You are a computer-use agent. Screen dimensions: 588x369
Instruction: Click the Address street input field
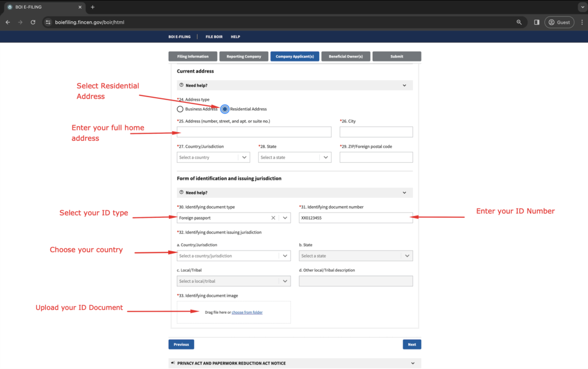pyautogui.click(x=254, y=132)
